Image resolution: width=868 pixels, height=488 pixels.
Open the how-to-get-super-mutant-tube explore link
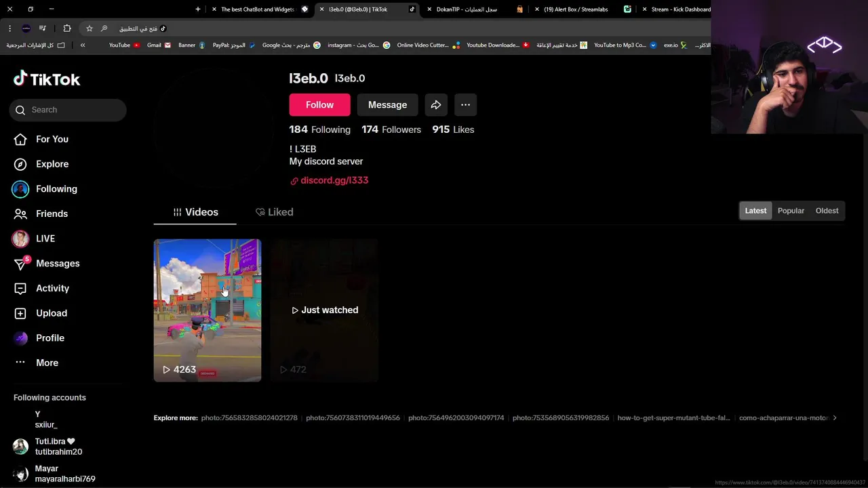click(674, 418)
